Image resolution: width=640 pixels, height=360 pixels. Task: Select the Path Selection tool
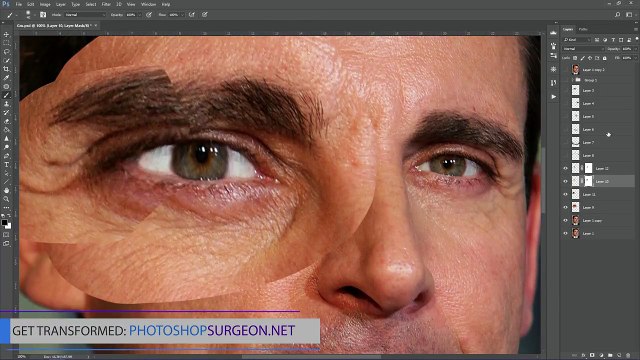pos(7,173)
